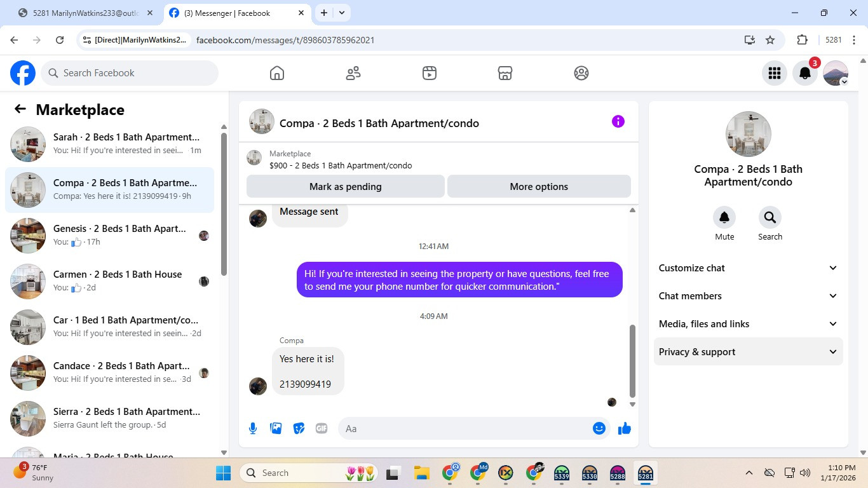Open a new browser tab
The image size is (868, 488).
(x=324, y=13)
